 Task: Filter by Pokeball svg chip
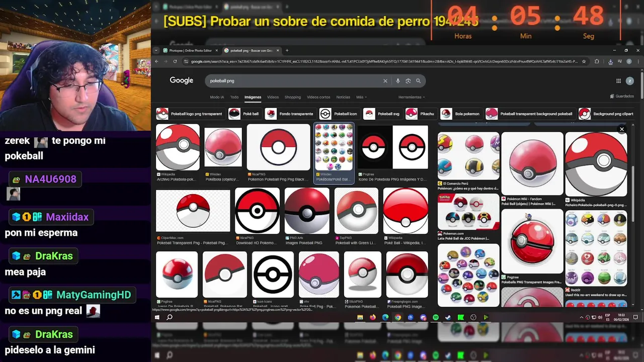(382, 114)
